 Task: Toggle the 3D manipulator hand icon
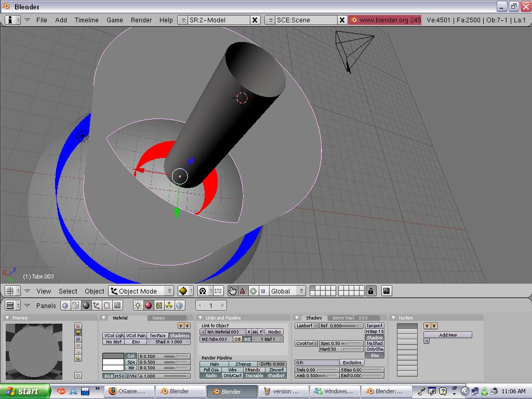coord(232,291)
